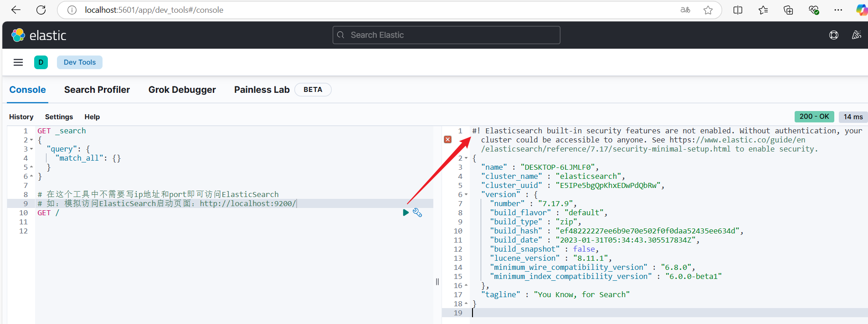The image size is (868, 324).
Task: Click the BETA badge
Action: [x=313, y=90]
